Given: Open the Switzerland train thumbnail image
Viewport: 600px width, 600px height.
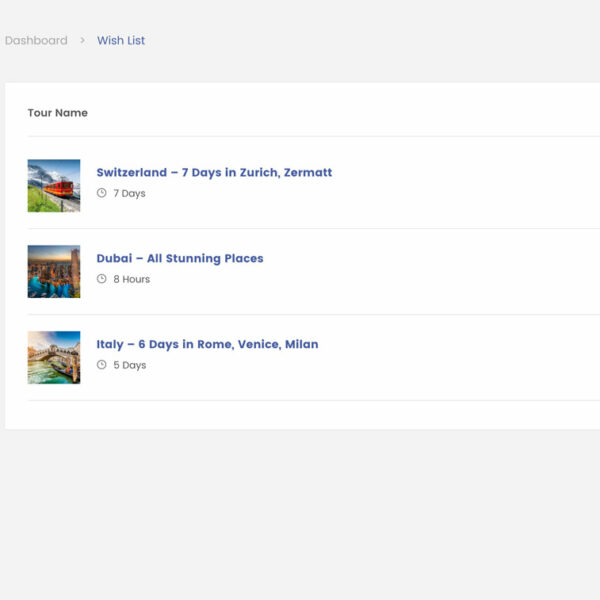Looking at the screenshot, I should pos(54,186).
